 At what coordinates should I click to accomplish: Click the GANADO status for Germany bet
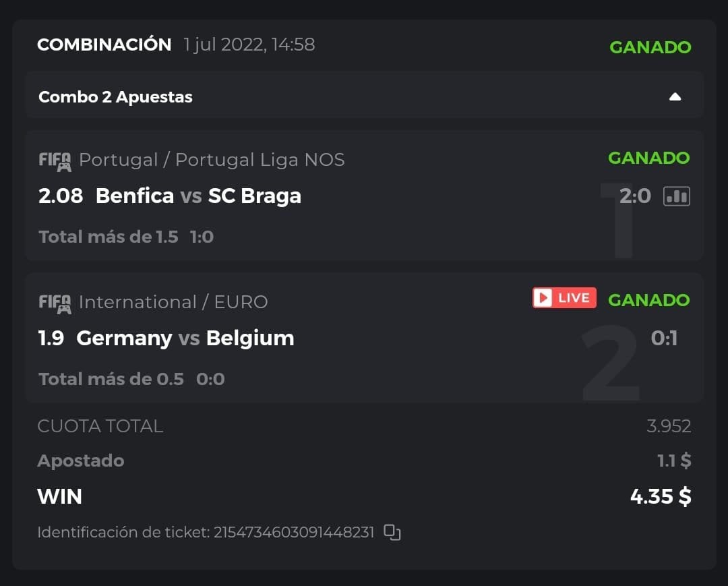click(648, 300)
